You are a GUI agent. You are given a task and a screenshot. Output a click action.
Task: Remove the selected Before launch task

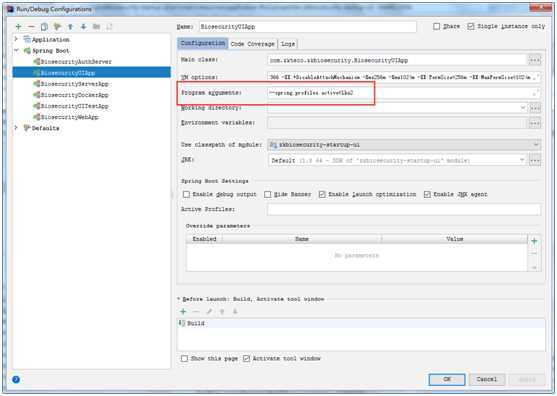196,311
